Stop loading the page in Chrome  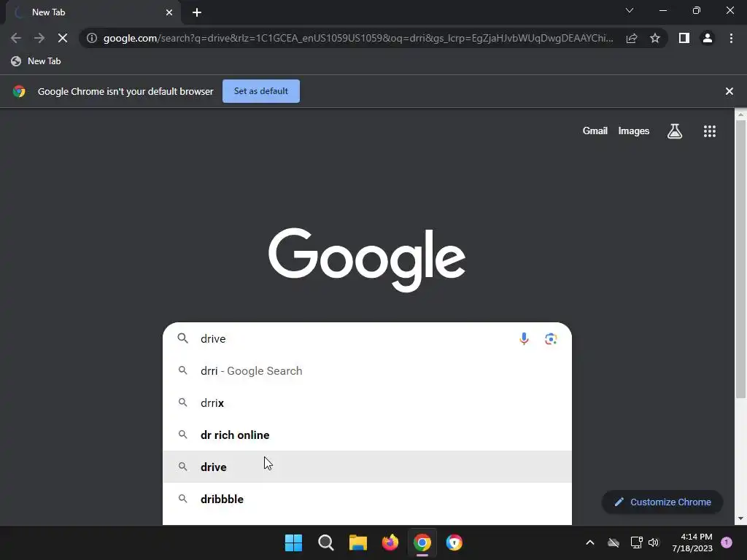tap(63, 38)
